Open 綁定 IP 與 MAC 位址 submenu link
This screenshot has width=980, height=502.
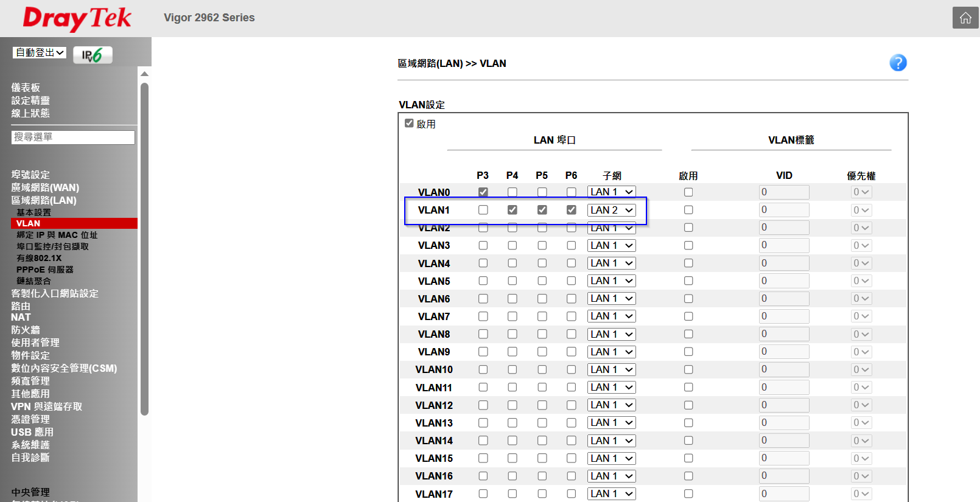tap(57, 235)
